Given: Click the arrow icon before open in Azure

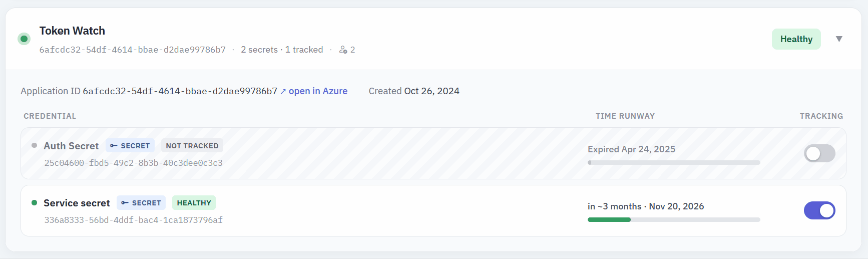Looking at the screenshot, I should click(283, 91).
